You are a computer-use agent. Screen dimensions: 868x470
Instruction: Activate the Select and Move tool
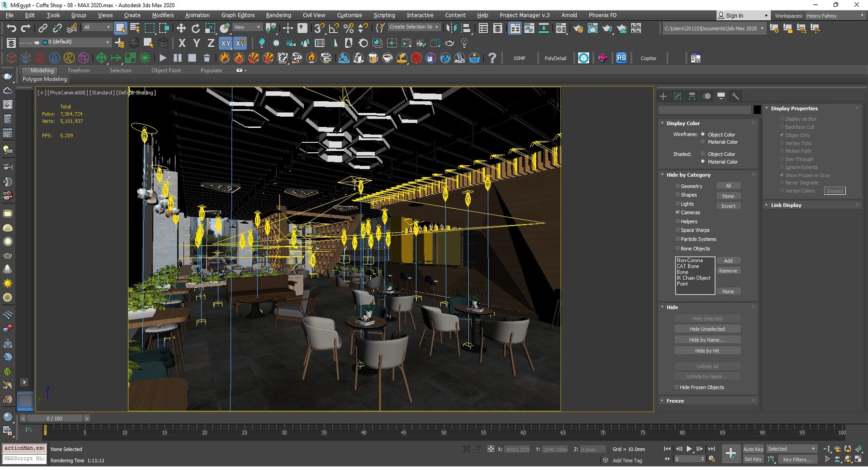[181, 28]
